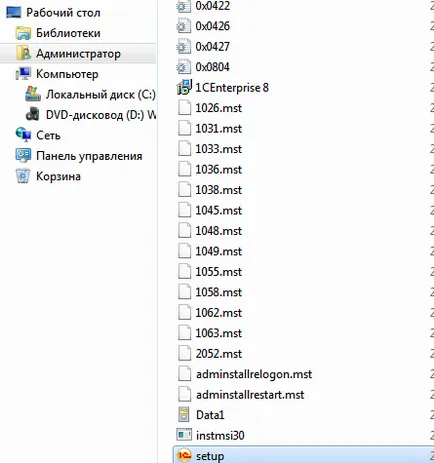Image resolution: width=434 pixels, height=463 pixels.
Task: Select the file name 1038.mst
Action: coord(219,190)
